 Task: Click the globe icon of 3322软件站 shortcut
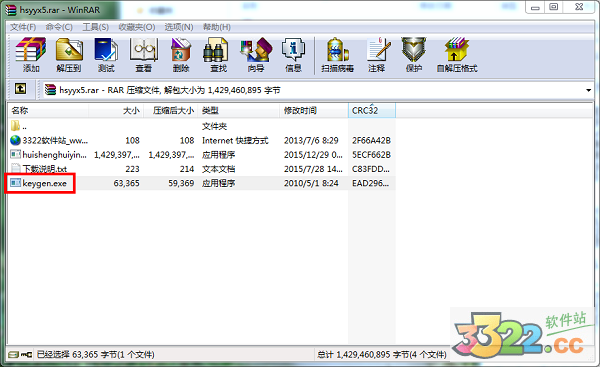(x=15, y=140)
